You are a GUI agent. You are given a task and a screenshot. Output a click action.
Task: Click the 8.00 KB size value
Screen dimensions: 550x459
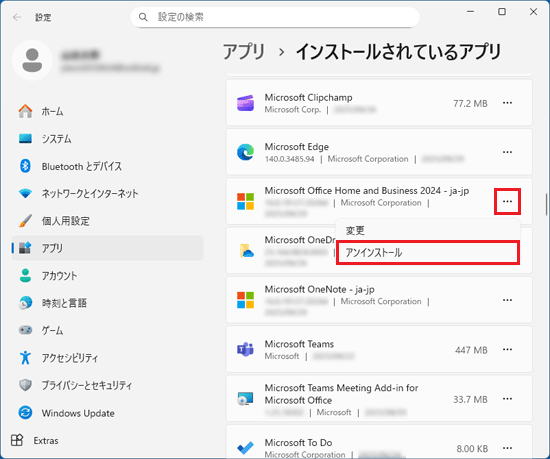[x=472, y=449]
